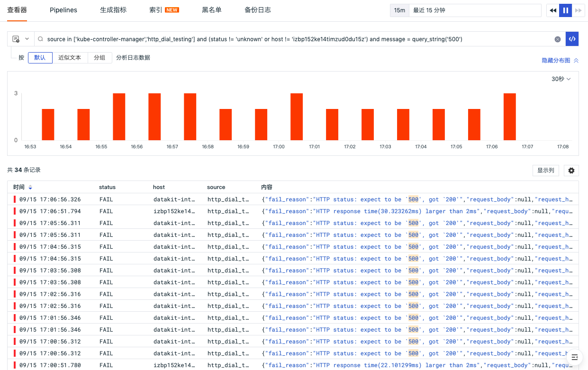Select the 近似文本 view mode
Image resolution: width=588 pixels, height=370 pixels.
click(70, 58)
